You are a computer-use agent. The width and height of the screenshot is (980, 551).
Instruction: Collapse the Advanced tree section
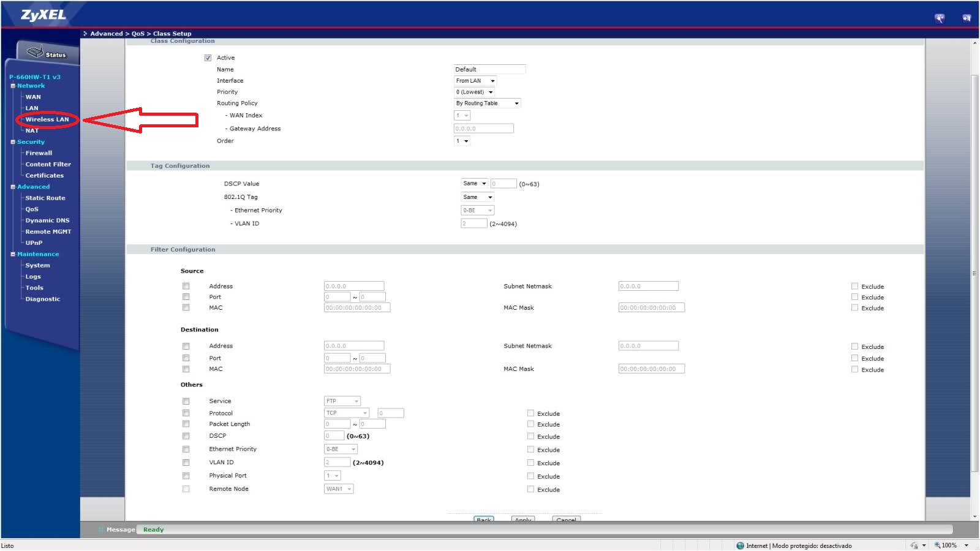[x=13, y=187]
